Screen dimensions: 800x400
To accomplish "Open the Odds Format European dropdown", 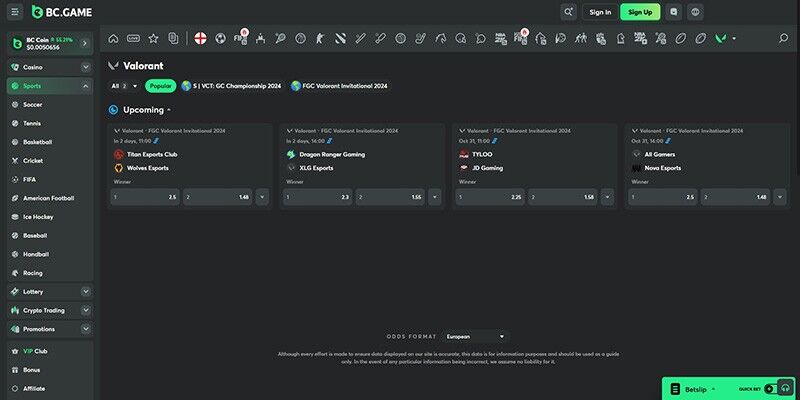I will click(475, 337).
